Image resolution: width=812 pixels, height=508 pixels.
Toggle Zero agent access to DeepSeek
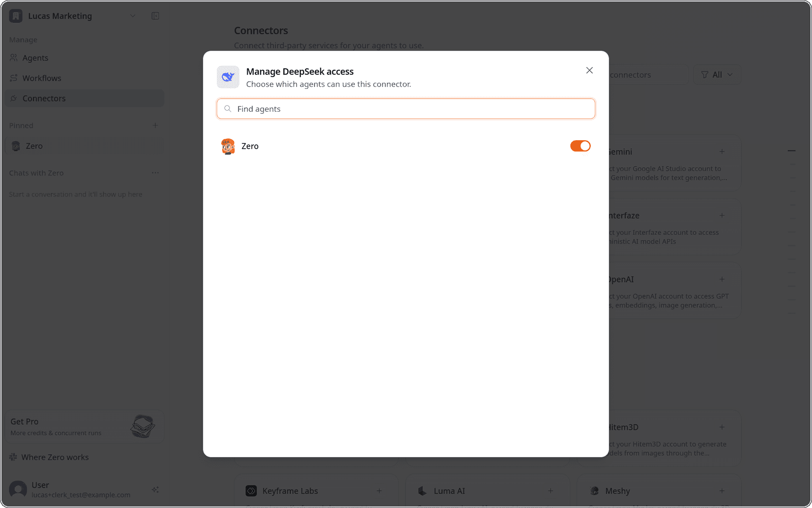click(580, 146)
